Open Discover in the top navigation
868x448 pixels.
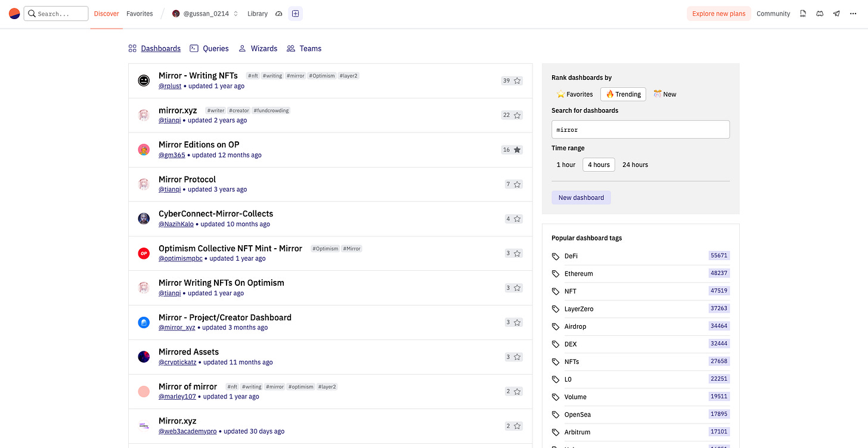(x=106, y=14)
